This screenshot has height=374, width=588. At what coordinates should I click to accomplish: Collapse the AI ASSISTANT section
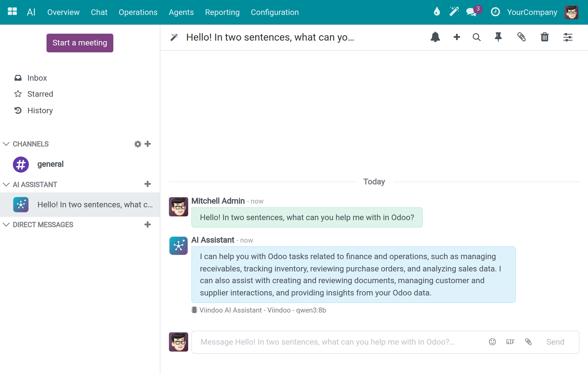click(6, 185)
